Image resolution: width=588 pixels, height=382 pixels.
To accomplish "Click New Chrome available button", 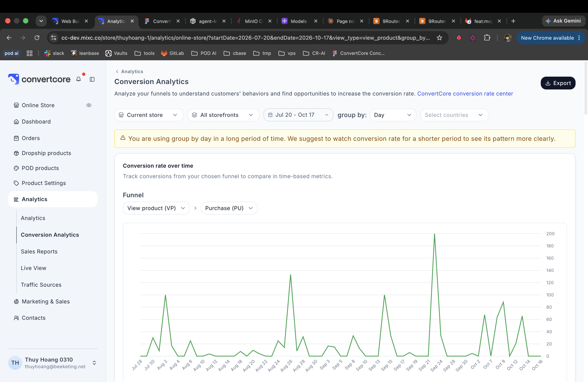I will (550, 38).
